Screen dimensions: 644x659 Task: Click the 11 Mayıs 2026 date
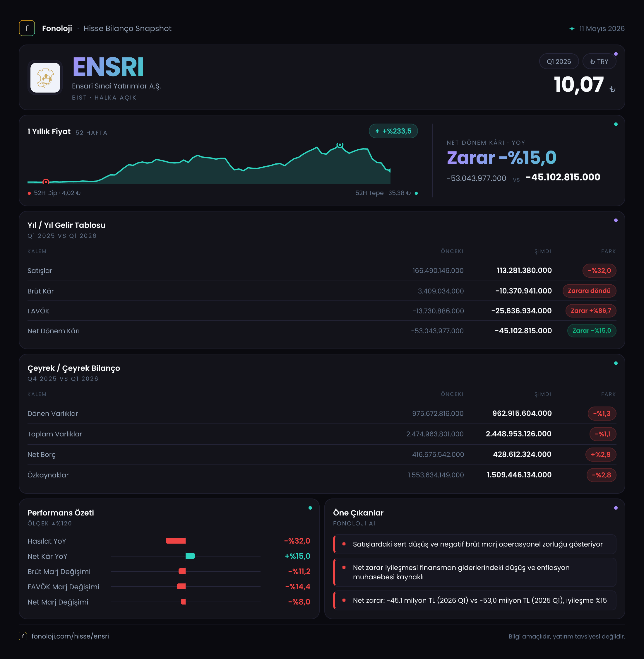[602, 29]
